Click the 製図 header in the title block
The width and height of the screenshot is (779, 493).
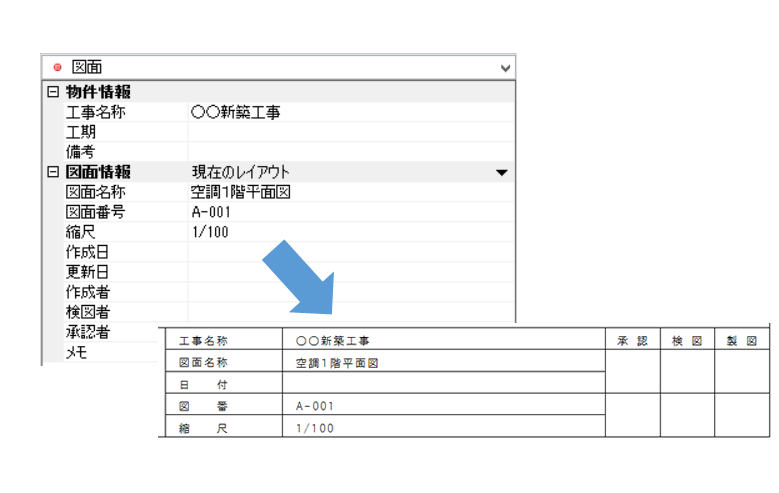(742, 341)
